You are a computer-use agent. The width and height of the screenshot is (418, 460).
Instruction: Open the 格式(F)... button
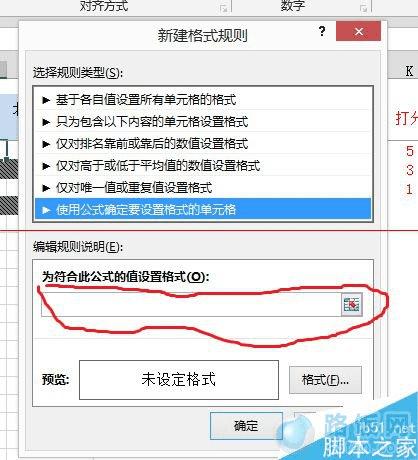coord(325,380)
